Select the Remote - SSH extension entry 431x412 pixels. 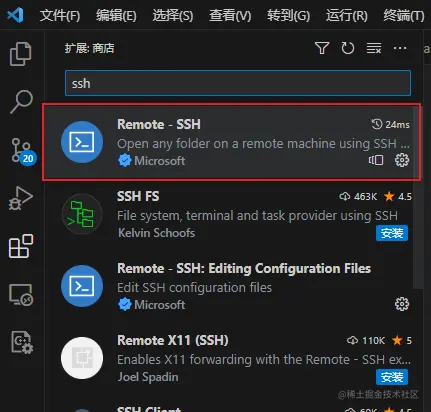pos(232,142)
